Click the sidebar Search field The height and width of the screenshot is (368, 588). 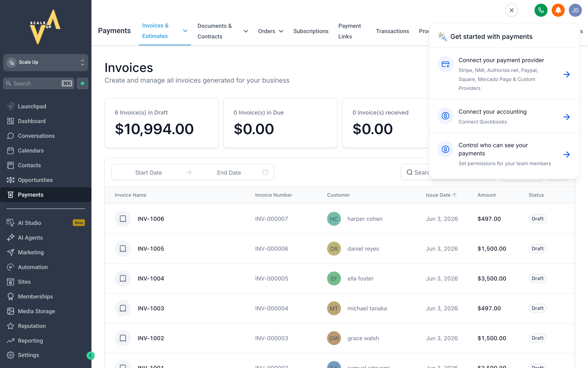point(39,83)
